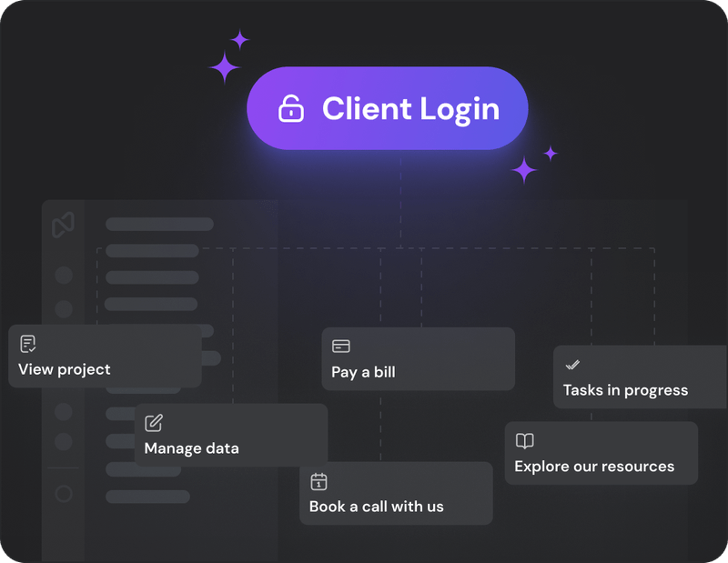This screenshot has height=563, width=728.
Task: Click the padlock icon on Client Login
Action: 291,108
